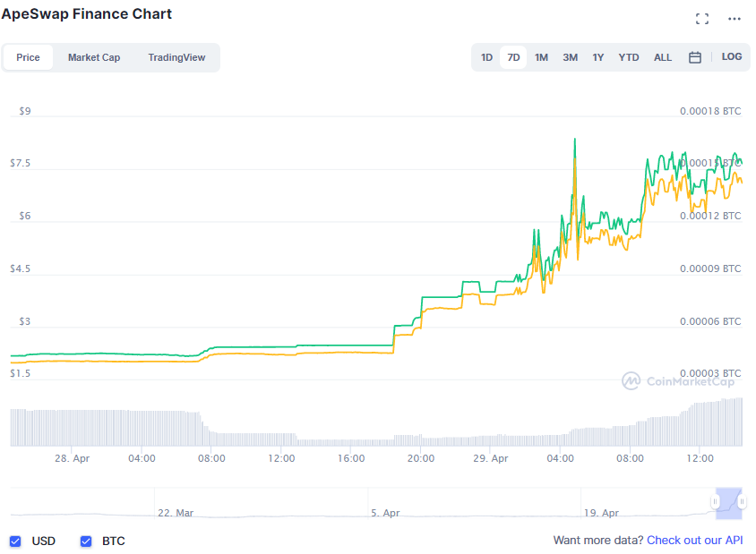Select the 1D time range
Viewport: 756px width, 554px height.
coord(486,57)
